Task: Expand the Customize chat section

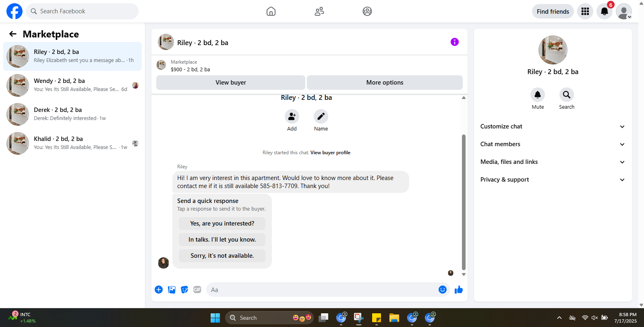Action: pos(553,126)
